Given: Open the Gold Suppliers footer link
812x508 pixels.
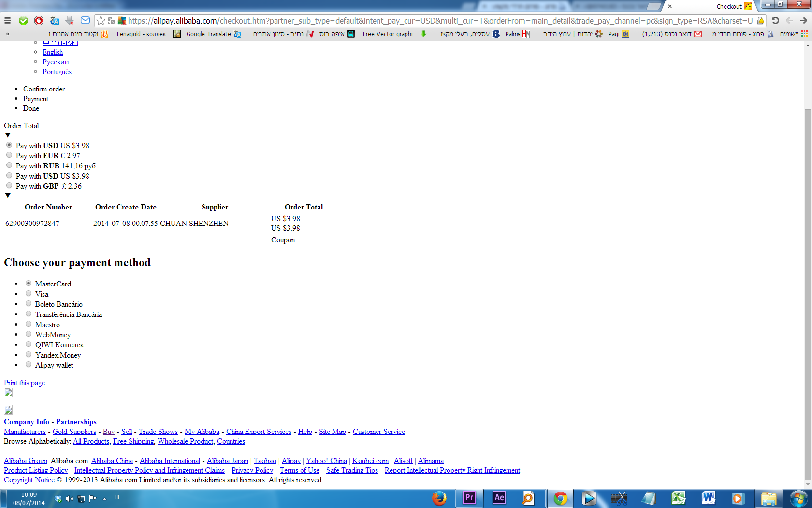Looking at the screenshot, I should click(x=74, y=432).
